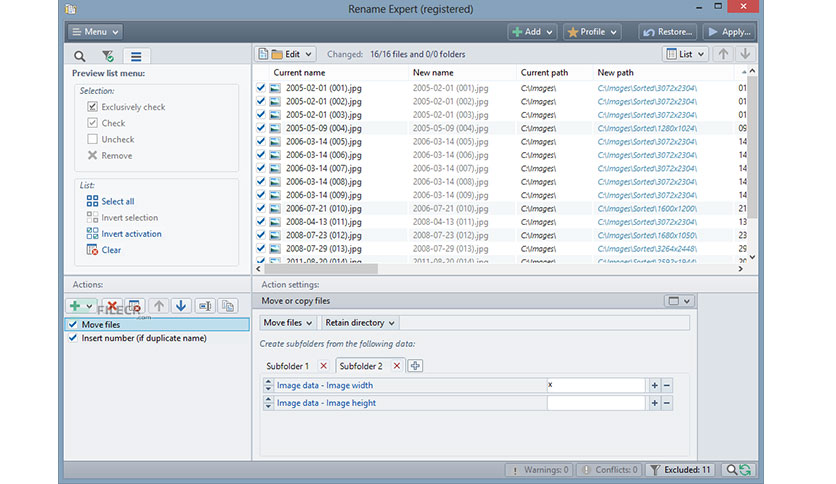Screen dimensions: 836x484
Task: Click the Invert activation icon
Action: click(x=92, y=233)
